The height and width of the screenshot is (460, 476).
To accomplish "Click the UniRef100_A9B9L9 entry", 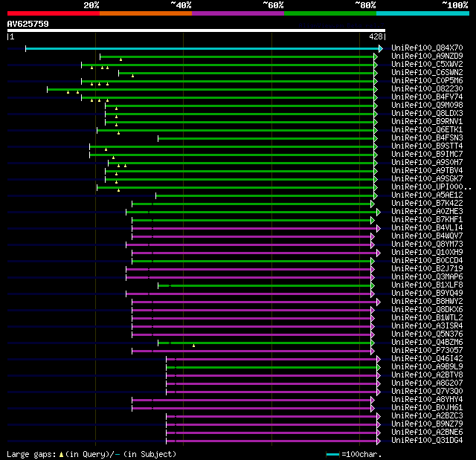I will tap(427, 367).
